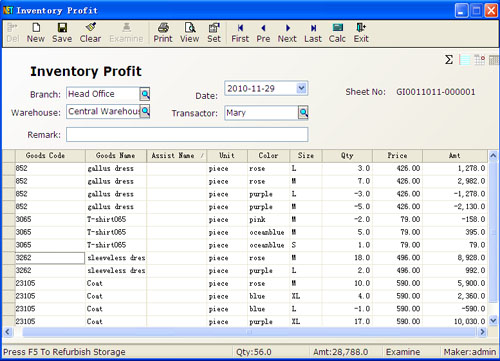
Task: Select the Goods Code cell 3262 with rose
Action: (x=50, y=258)
